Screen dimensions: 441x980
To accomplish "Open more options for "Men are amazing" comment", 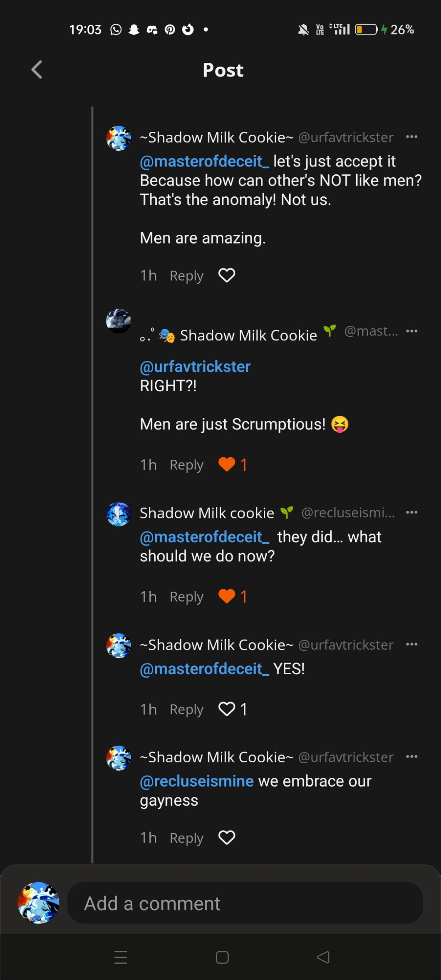I will pos(411,137).
